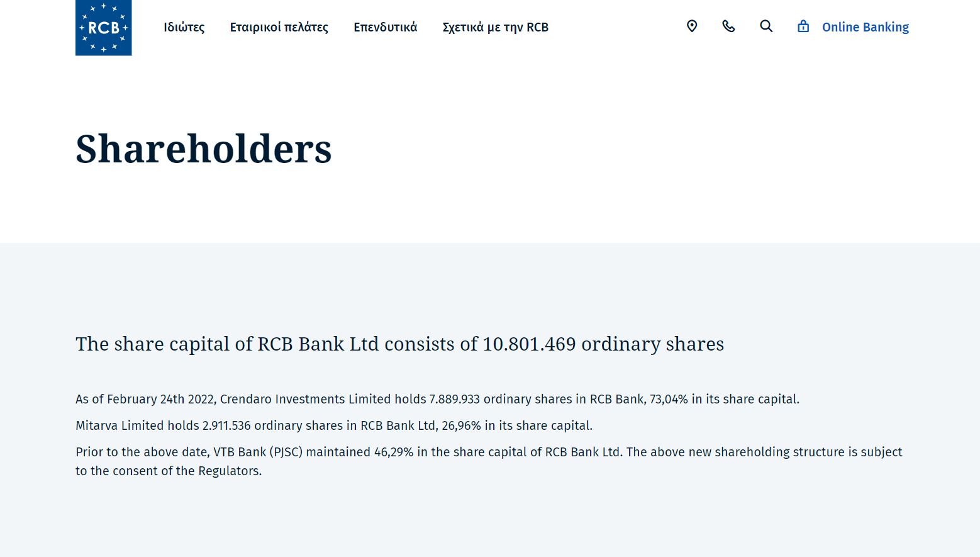Screen dimensions: 980x557
Task: Open the Σχετικά με την RCB menu
Action: [496, 27]
